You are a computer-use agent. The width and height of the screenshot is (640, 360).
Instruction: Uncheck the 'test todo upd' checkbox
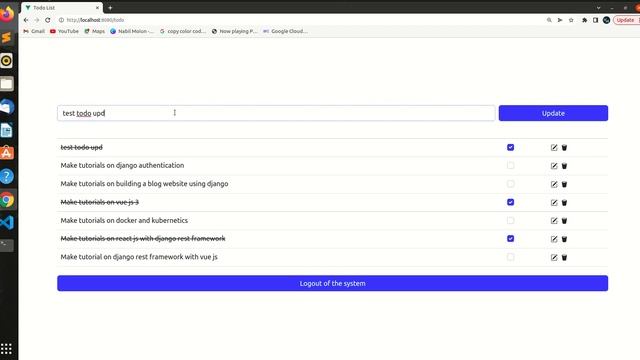510,147
